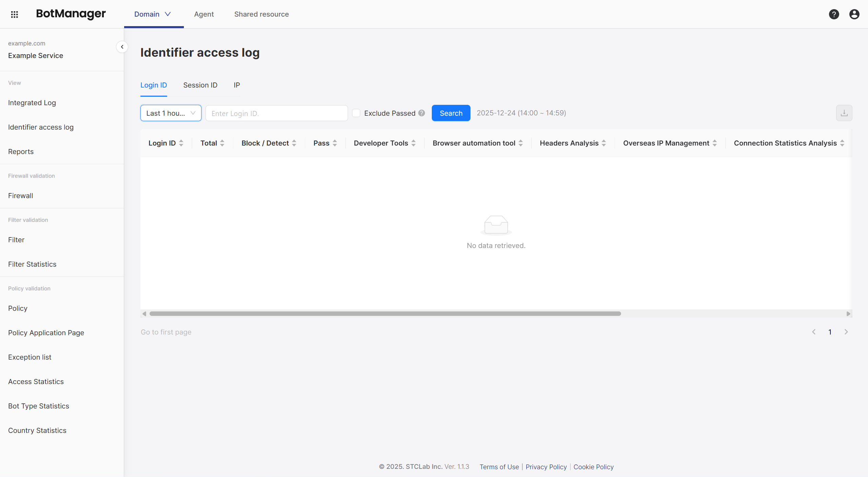The image size is (868, 477).
Task: Sort by Login ID column arrows
Action: (181, 143)
